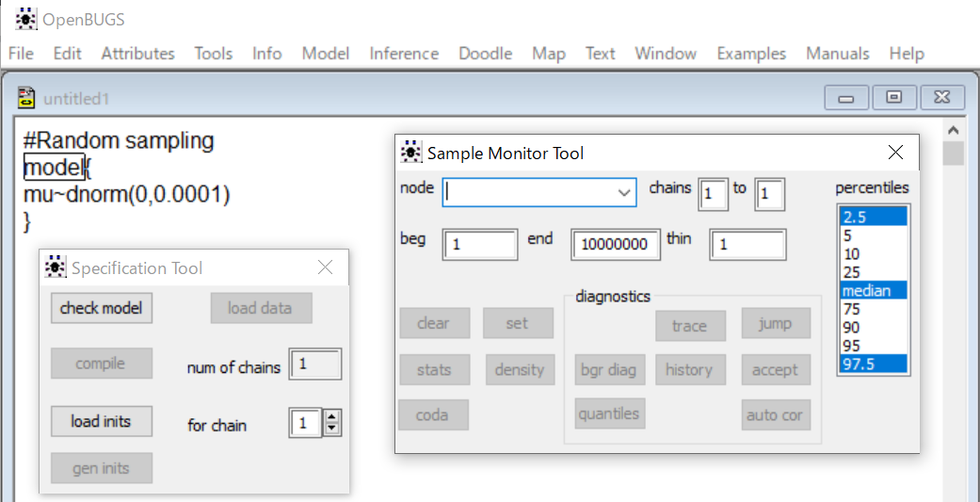Open the Map menu
The image size is (980, 502).
pos(549,54)
